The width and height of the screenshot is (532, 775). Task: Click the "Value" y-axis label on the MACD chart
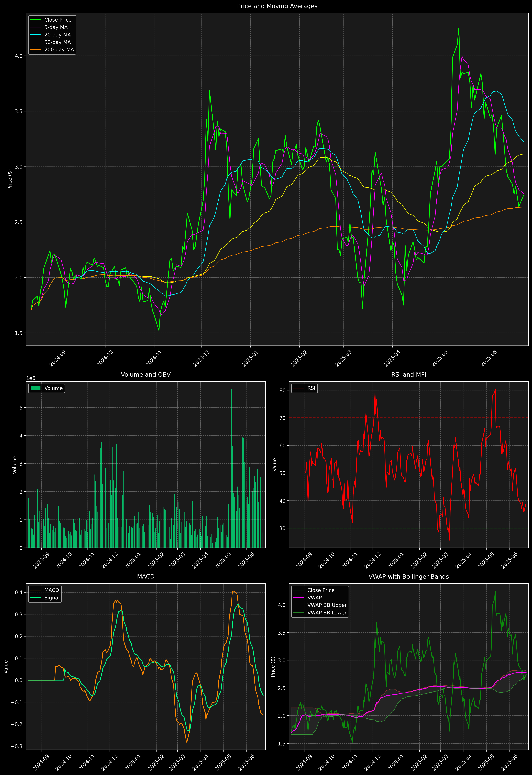(6, 667)
